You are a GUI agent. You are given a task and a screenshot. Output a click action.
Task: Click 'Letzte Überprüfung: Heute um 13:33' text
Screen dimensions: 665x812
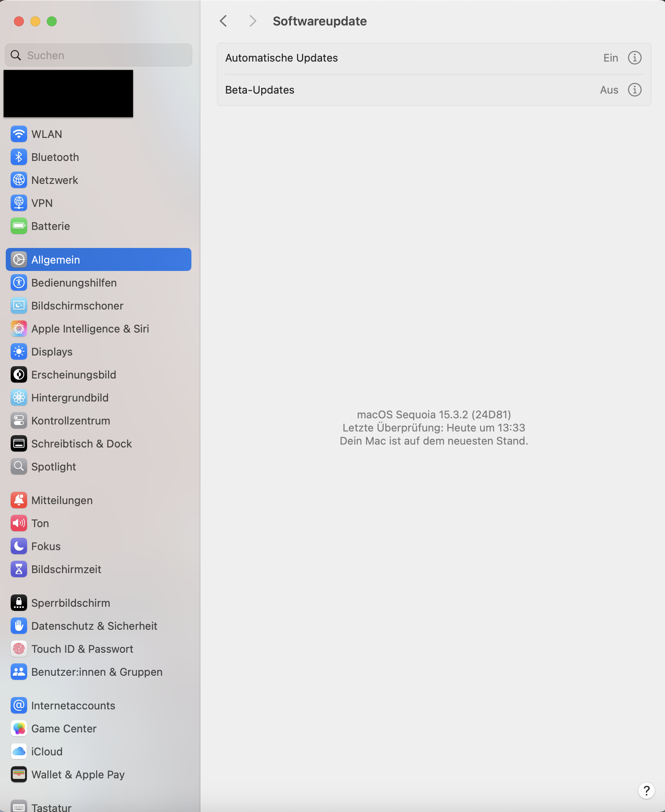tap(434, 428)
